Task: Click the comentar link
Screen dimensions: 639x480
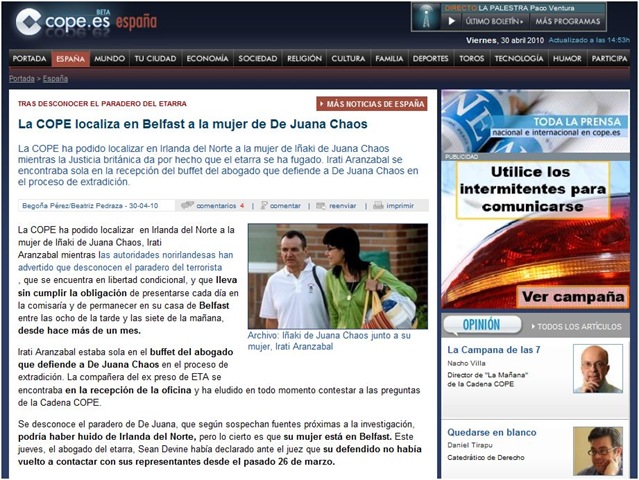Action: click(x=285, y=206)
